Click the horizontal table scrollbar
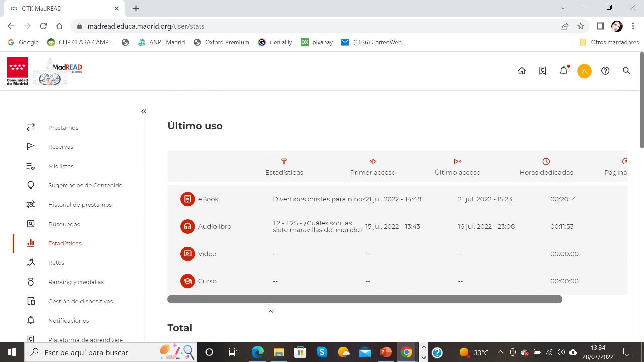The width and height of the screenshot is (644, 362). (365, 299)
